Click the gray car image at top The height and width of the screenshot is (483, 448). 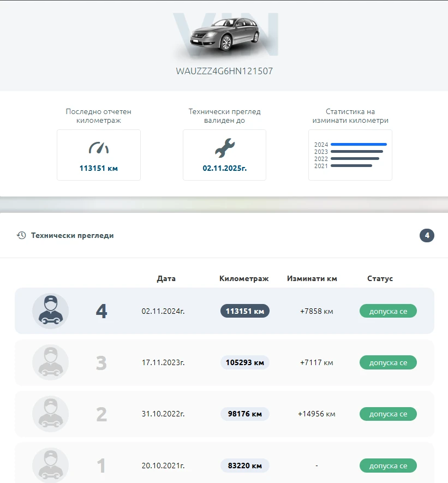(x=224, y=35)
